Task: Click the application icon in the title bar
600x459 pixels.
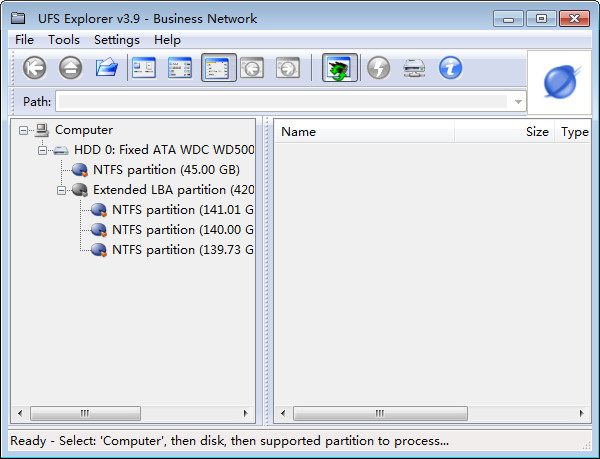Action: [x=18, y=18]
